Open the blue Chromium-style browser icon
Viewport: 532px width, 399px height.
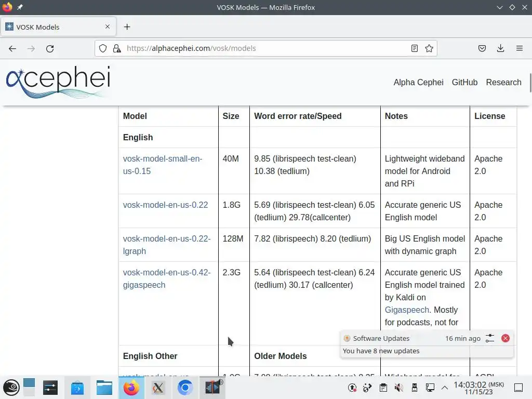pos(185,388)
